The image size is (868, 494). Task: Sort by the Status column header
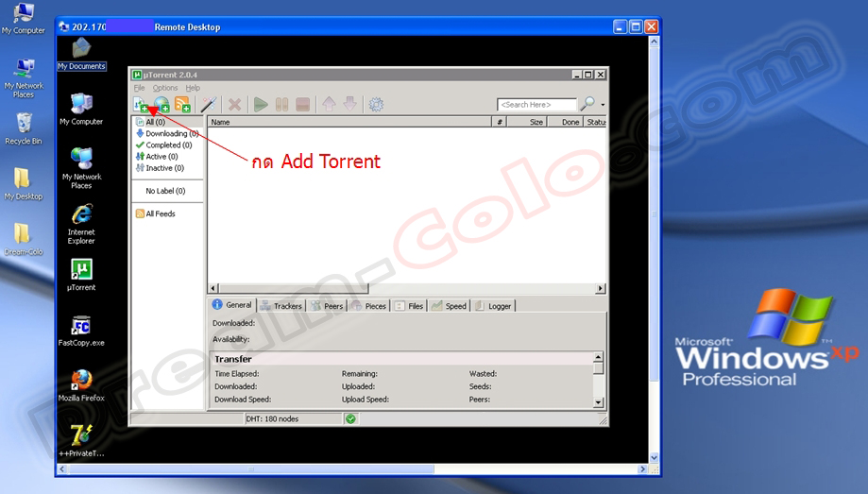pos(595,122)
